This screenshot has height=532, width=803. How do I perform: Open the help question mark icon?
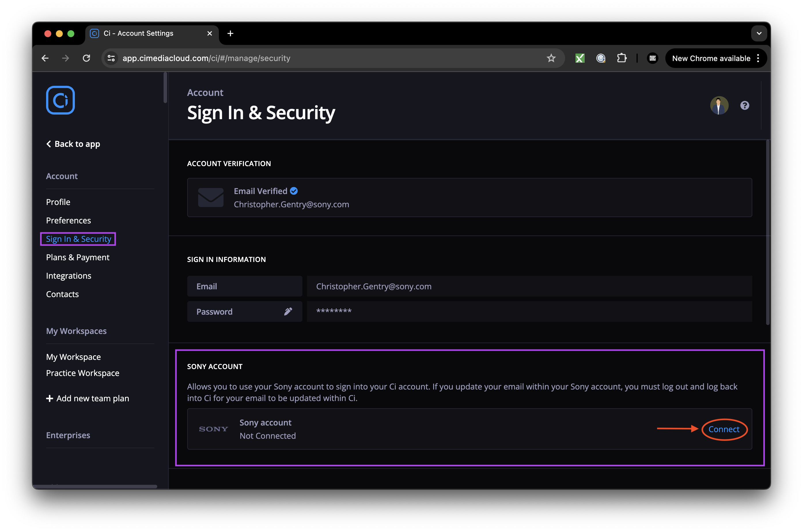(745, 106)
